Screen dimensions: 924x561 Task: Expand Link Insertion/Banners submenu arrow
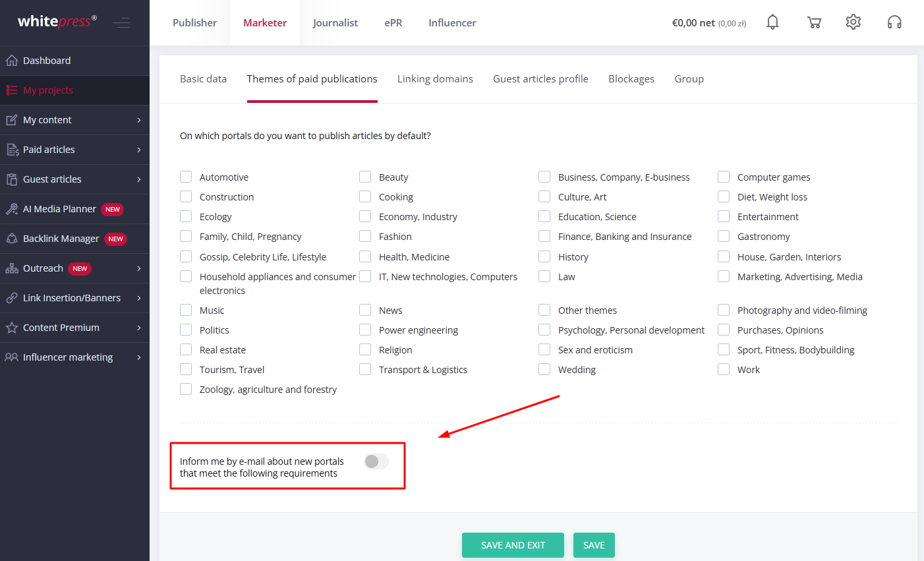[x=139, y=298]
